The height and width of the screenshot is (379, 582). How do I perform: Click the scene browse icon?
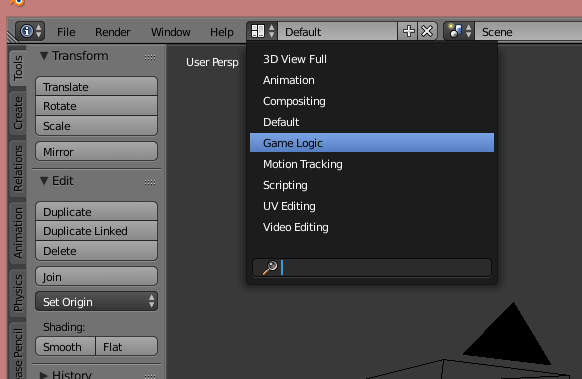click(459, 31)
